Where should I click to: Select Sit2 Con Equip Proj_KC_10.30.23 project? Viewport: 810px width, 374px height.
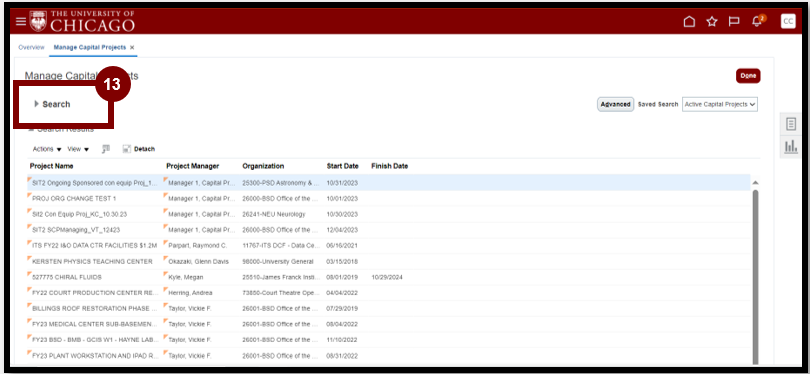click(x=80, y=214)
